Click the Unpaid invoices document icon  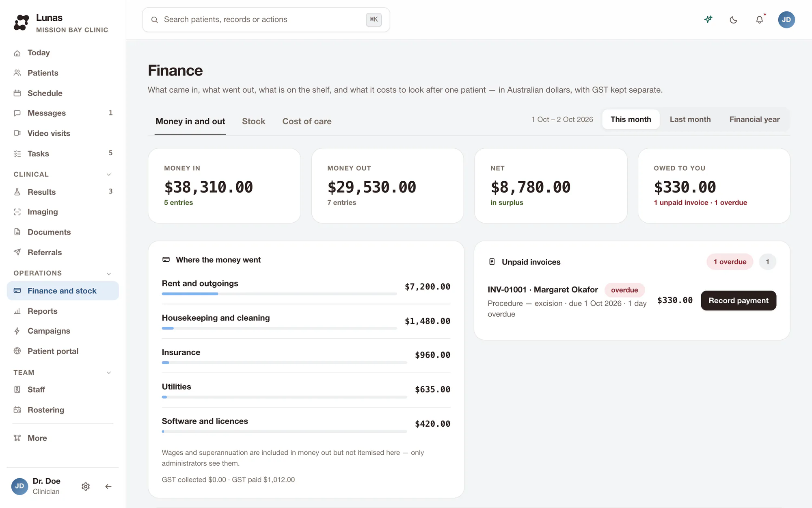click(492, 262)
